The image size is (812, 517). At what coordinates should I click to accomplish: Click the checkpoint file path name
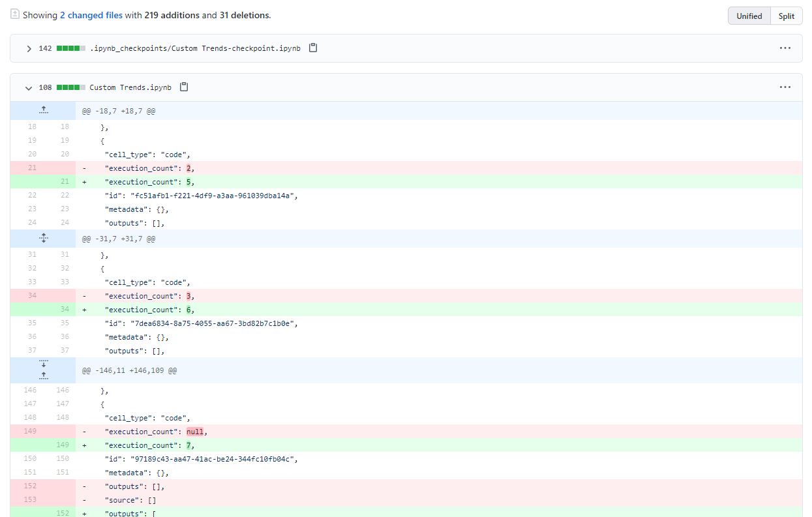[x=195, y=48]
